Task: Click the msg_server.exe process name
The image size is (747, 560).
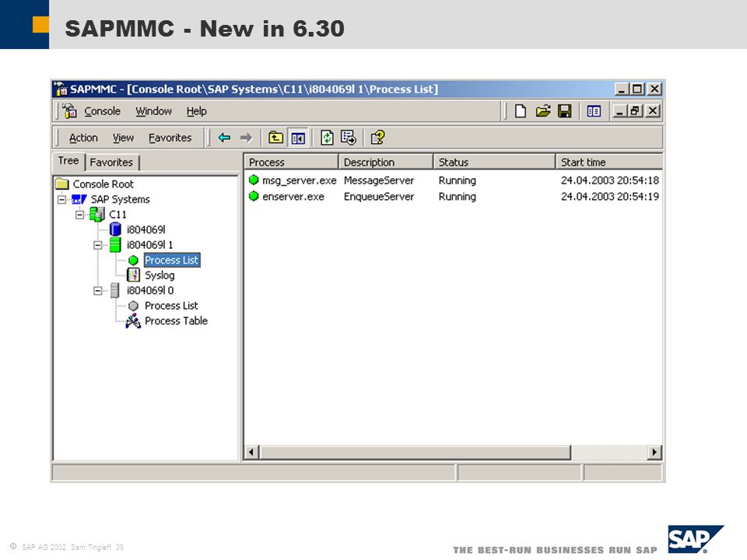Action: (x=299, y=180)
